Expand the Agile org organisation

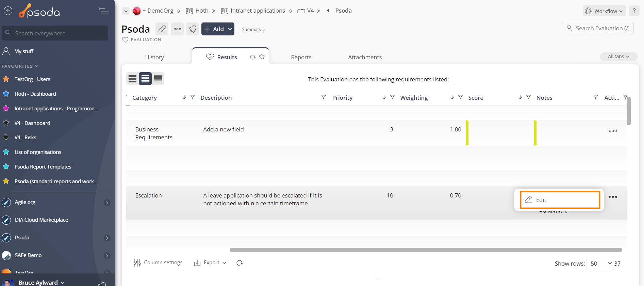[x=107, y=203]
